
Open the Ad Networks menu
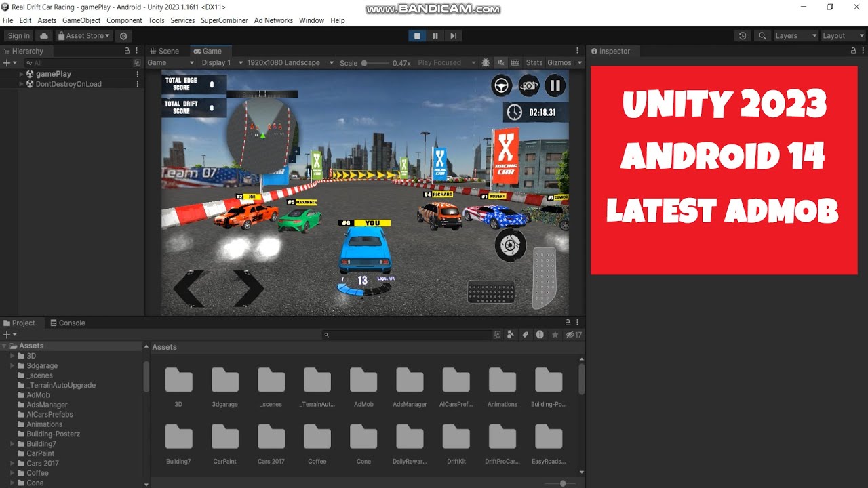pyautogui.click(x=273, y=20)
